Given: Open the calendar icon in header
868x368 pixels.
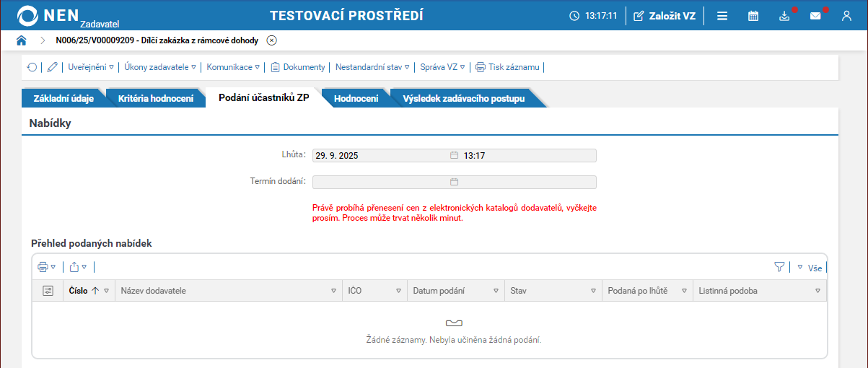Looking at the screenshot, I should click(x=753, y=15).
